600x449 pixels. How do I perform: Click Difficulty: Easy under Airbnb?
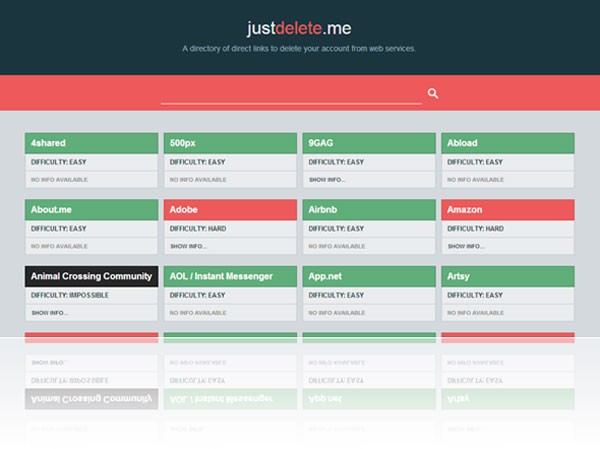(336, 229)
